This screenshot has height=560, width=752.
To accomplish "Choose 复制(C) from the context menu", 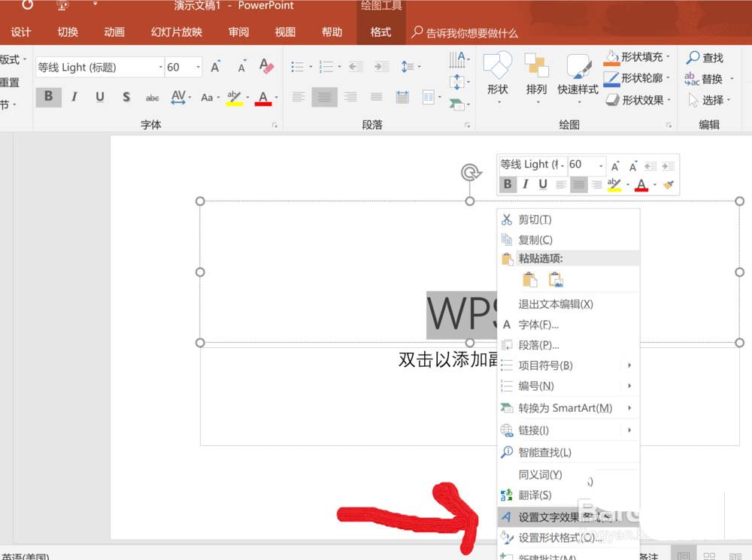I will tap(569, 240).
